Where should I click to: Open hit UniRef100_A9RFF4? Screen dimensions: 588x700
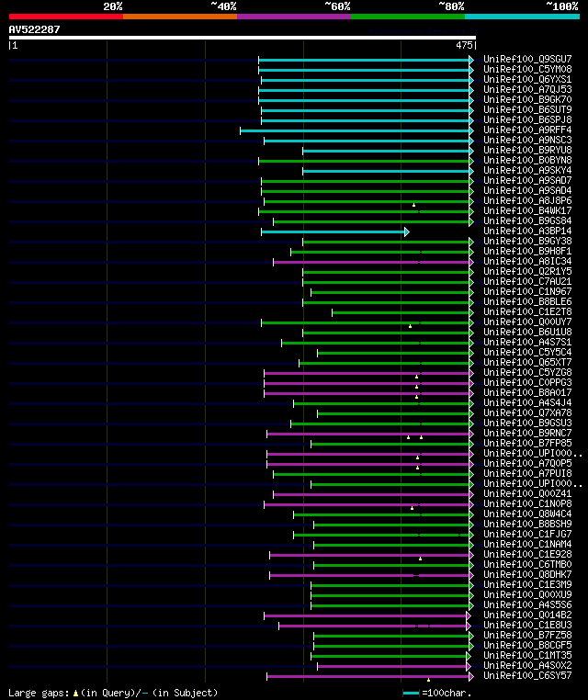[527, 130]
